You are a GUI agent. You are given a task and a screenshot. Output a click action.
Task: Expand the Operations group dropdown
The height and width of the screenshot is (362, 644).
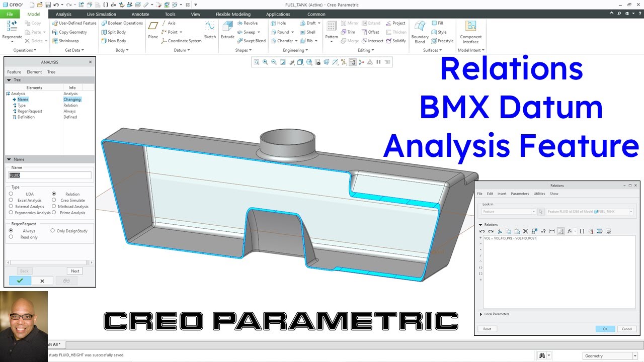[x=24, y=50]
